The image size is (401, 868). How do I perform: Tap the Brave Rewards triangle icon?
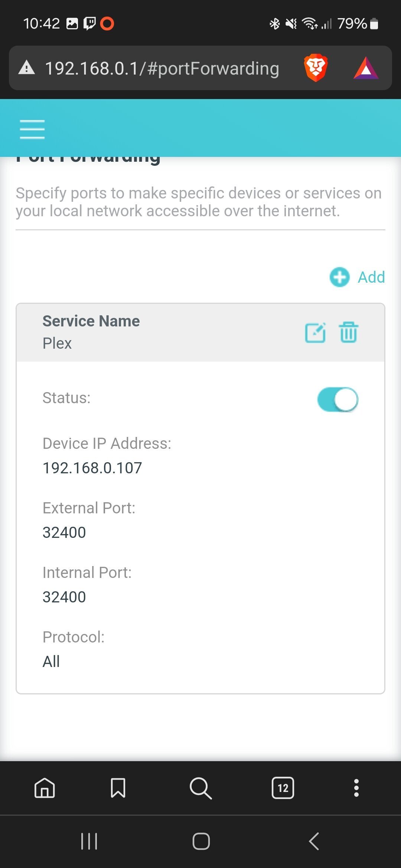[x=366, y=69]
